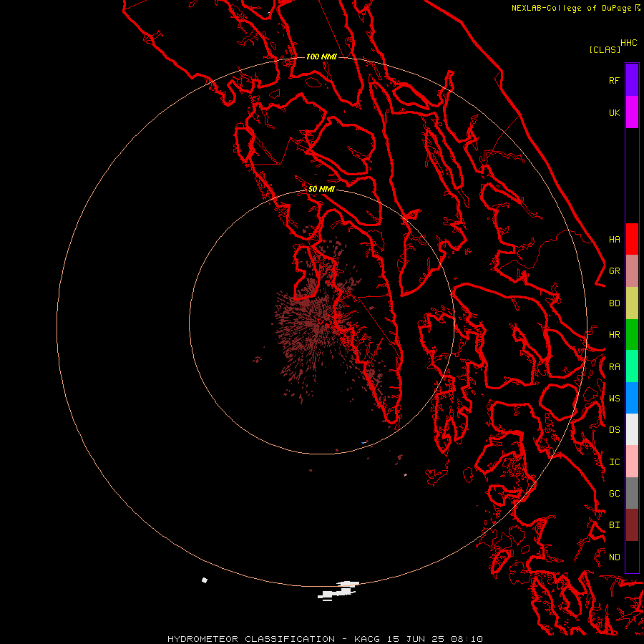Click the HA red legend swatch

click(632, 239)
